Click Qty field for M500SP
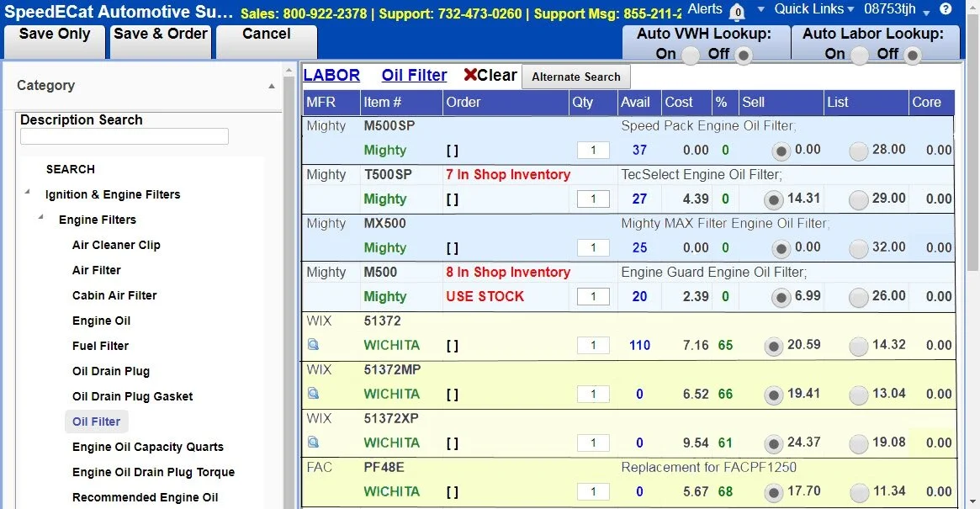 click(x=593, y=150)
